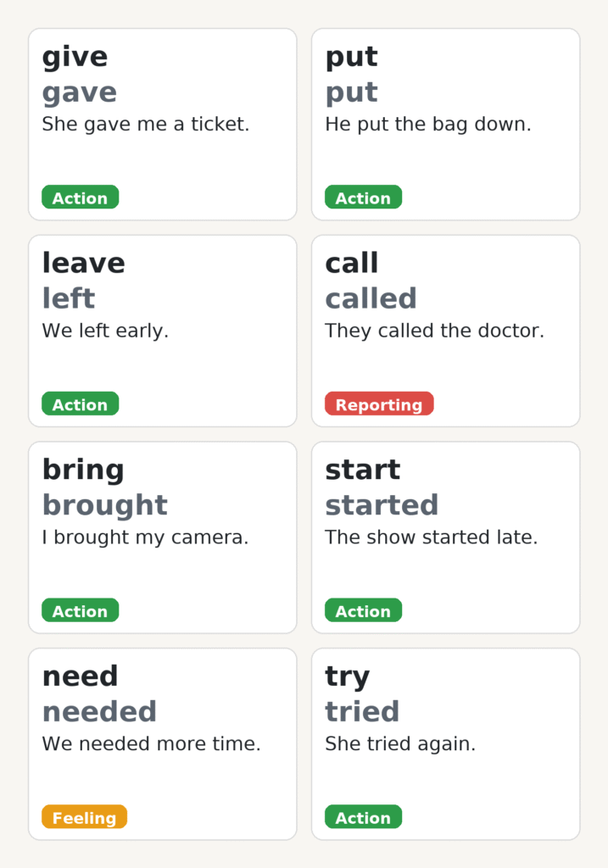
Task: Click the sentence 'They called the doctor.'
Action: pyautogui.click(x=434, y=331)
